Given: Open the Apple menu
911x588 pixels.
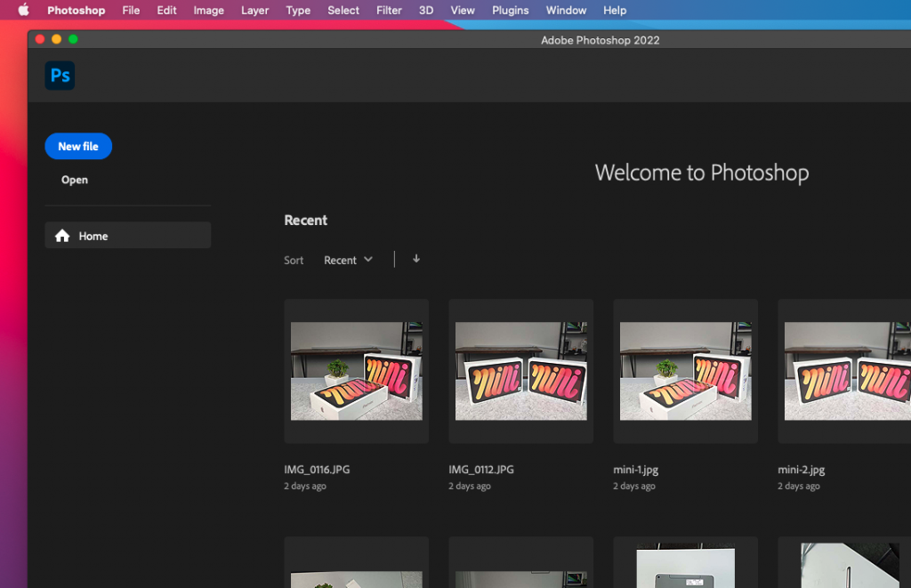Looking at the screenshot, I should point(23,10).
